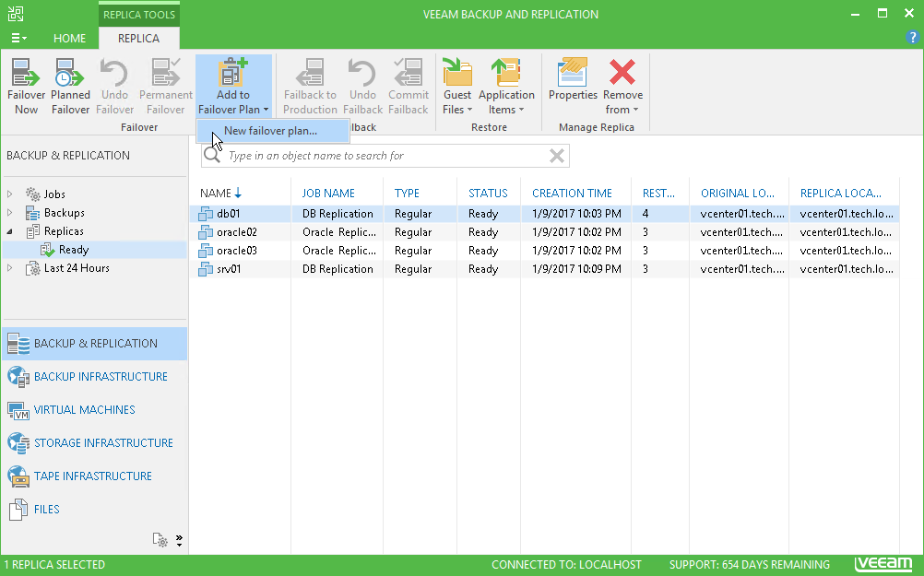Click the srv01 replica icon
The image size is (924, 576).
click(206, 269)
